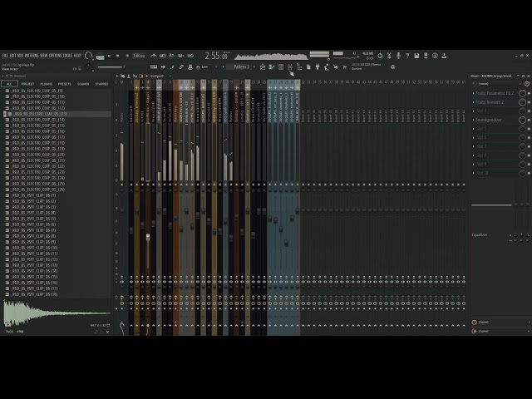Toggle Slot 9 enable LED
The height and width of the screenshot is (399, 532).
click(x=529, y=165)
